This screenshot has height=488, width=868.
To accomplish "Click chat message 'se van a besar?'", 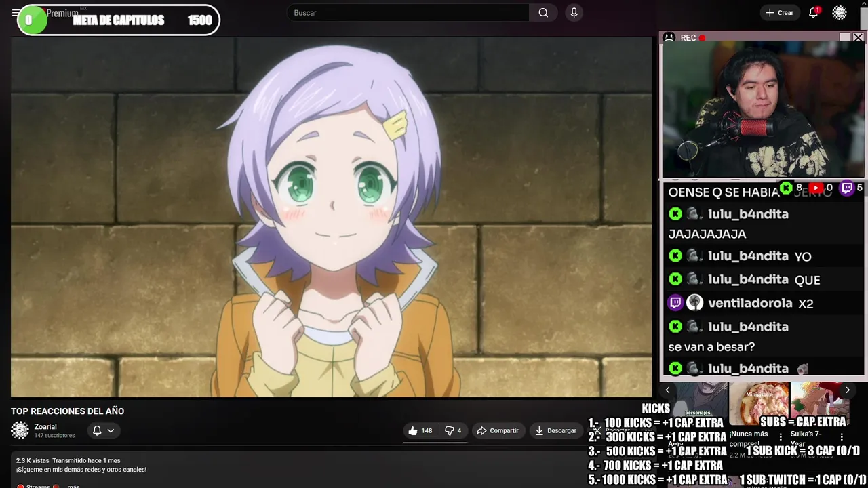I will 711,347.
